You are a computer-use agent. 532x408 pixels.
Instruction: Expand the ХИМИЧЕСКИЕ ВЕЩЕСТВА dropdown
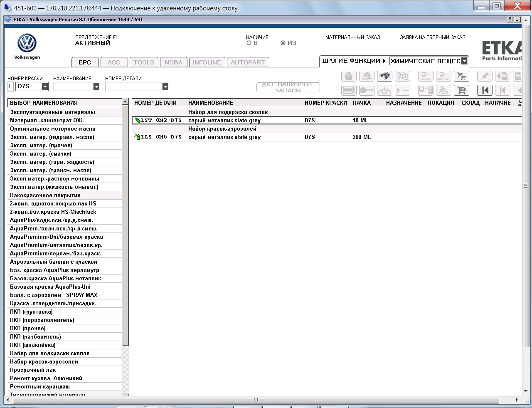(x=464, y=61)
